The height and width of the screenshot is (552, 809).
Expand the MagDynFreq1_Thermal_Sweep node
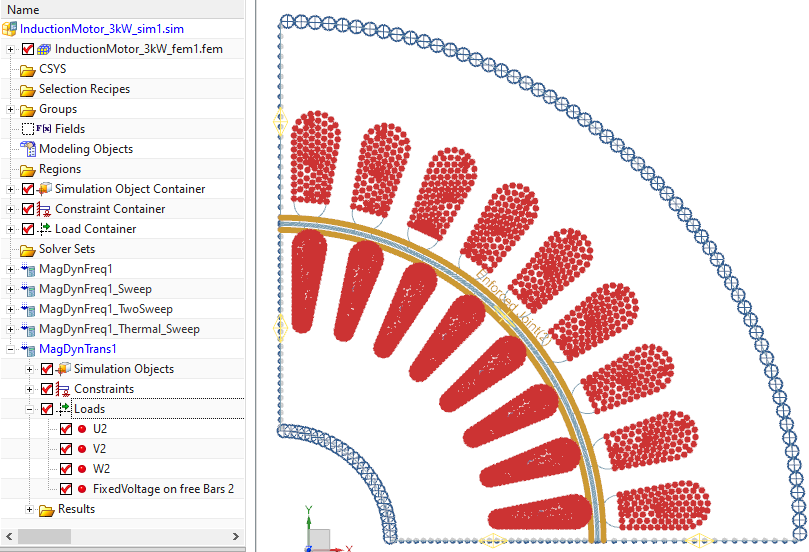10,329
